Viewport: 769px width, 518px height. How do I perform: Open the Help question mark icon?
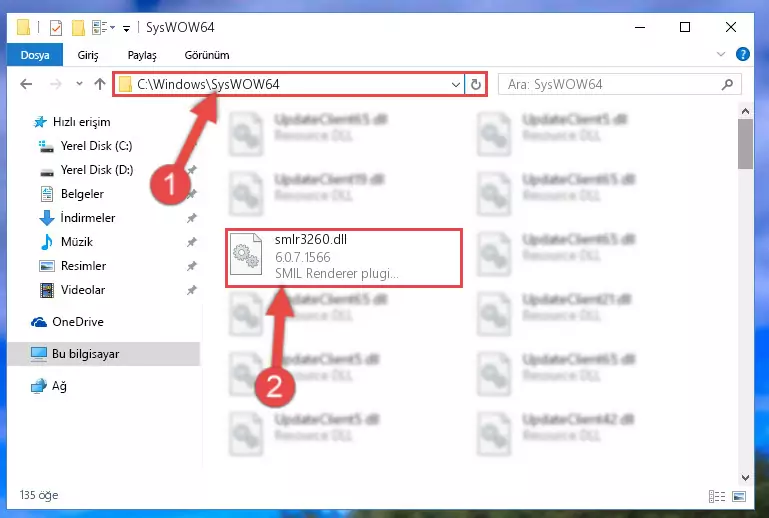point(743,54)
